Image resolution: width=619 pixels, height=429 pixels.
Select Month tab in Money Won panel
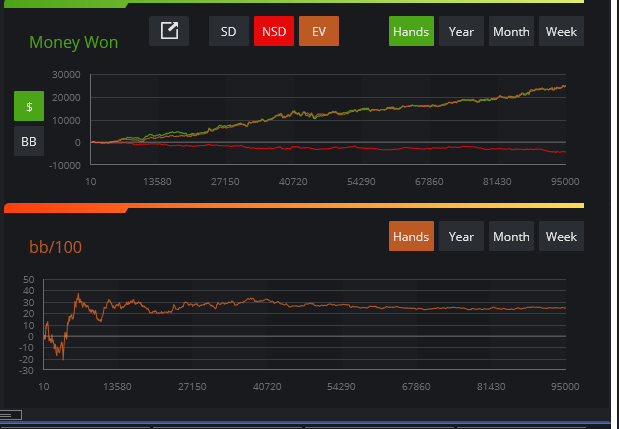511,31
